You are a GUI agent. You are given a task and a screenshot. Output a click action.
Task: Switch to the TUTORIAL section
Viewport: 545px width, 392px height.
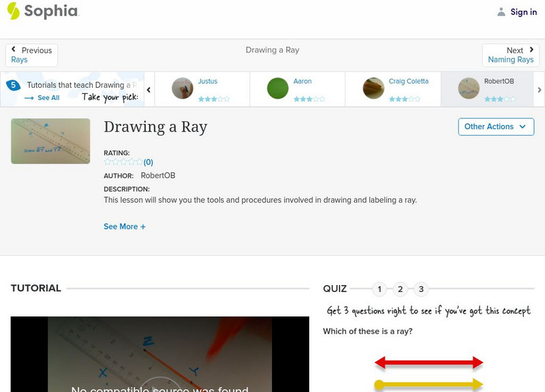[36, 288]
